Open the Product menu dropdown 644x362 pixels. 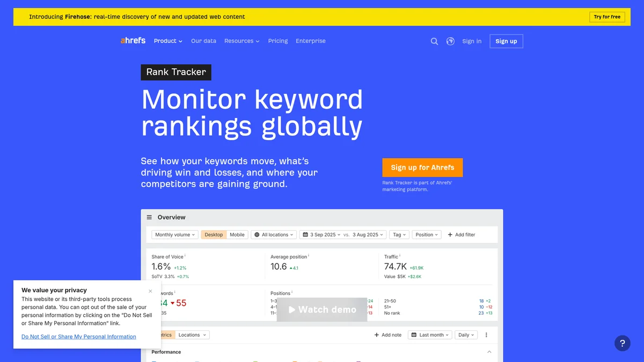[168, 41]
